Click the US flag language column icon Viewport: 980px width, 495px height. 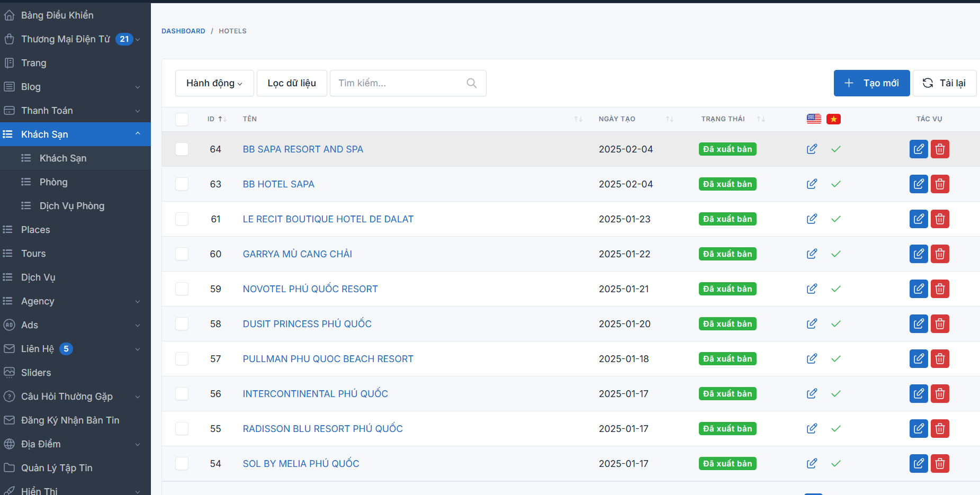point(814,119)
